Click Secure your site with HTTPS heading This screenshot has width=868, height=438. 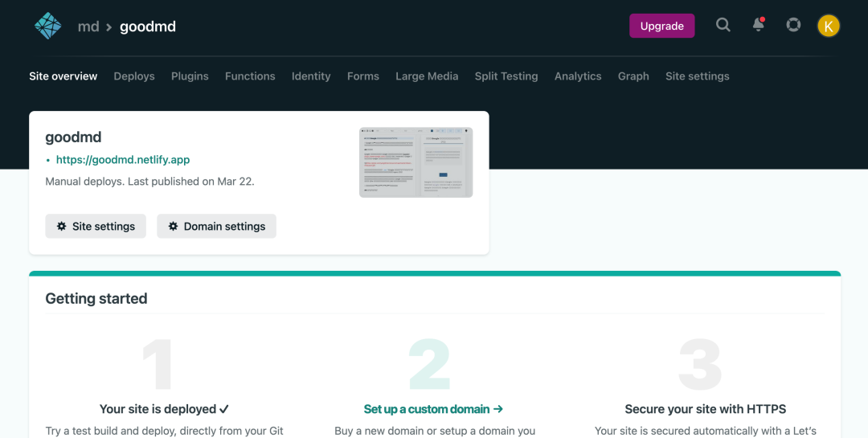706,409
